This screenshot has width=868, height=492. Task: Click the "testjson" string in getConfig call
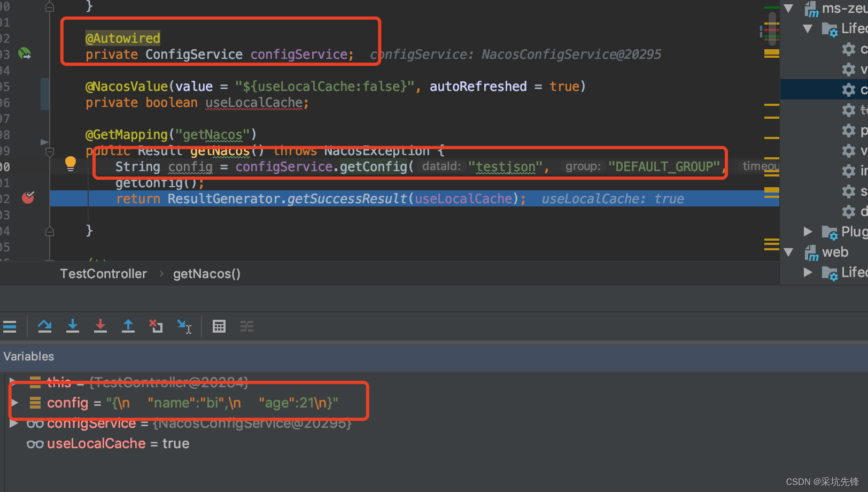(506, 167)
